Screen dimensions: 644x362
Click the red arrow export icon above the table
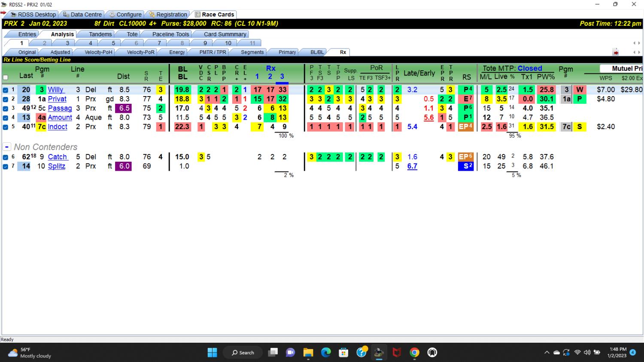[x=616, y=52]
